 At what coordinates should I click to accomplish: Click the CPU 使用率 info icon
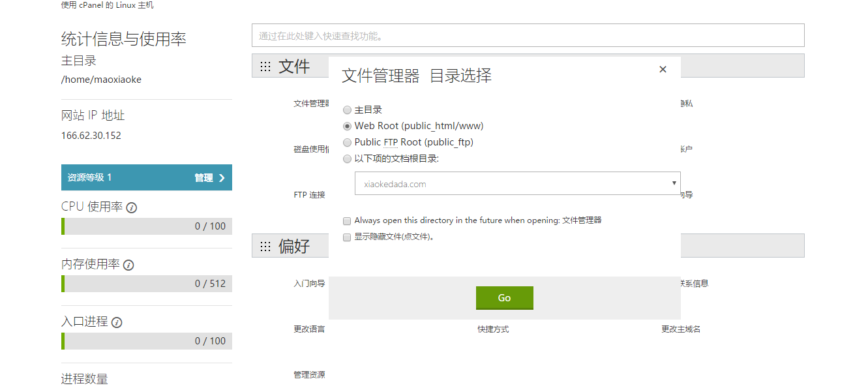[131, 207]
